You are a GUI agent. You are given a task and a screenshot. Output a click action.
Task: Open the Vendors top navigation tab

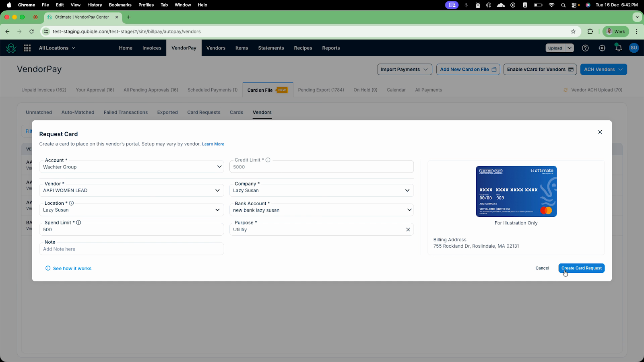(216, 48)
